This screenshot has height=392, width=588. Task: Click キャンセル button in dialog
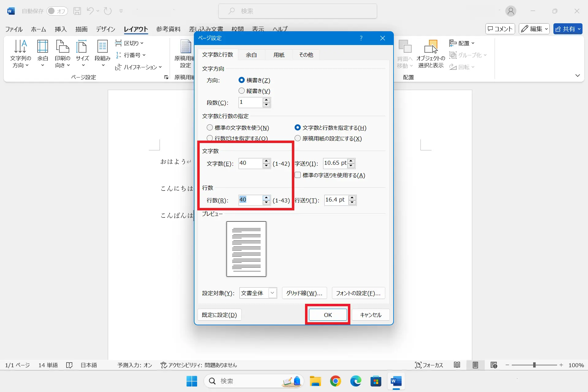[x=371, y=315]
